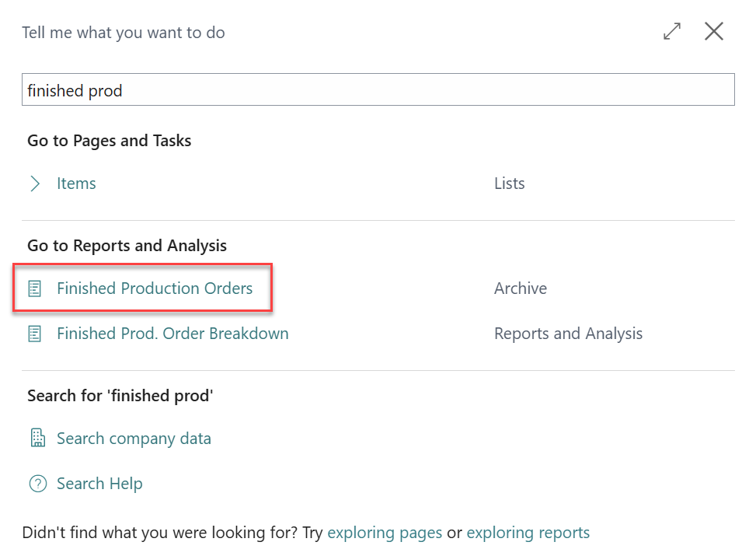756x549 pixels.
Task: Expand the Items entry chevron
Action: click(x=35, y=184)
